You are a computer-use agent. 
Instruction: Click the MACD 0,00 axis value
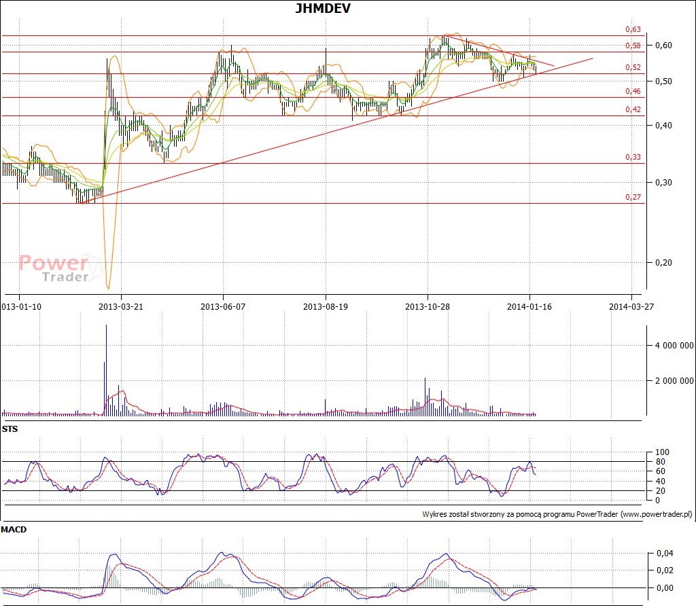tap(665, 588)
